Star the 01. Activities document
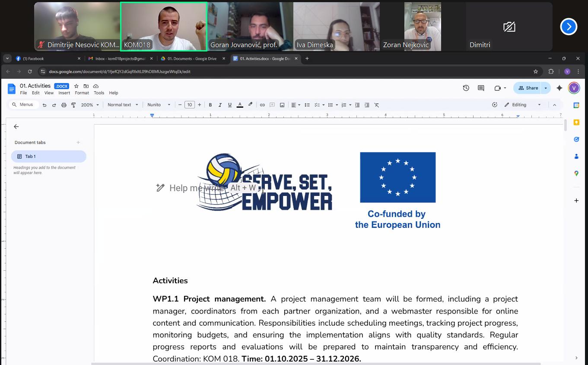 [76, 86]
